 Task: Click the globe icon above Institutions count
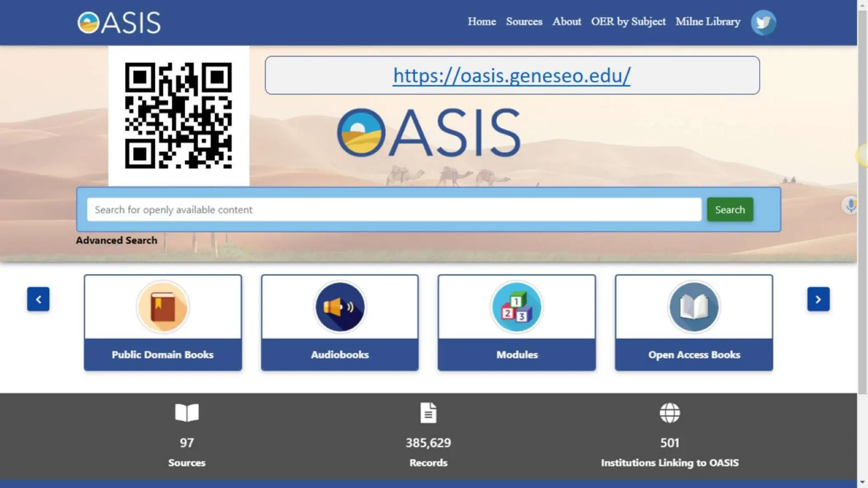[670, 413]
